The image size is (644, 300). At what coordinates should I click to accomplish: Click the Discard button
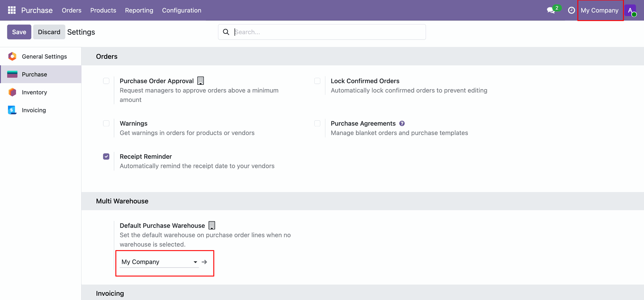[x=49, y=32]
